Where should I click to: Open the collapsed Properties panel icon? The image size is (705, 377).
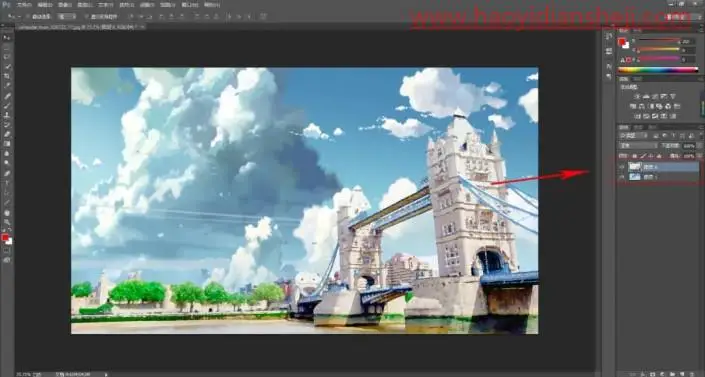click(x=609, y=51)
